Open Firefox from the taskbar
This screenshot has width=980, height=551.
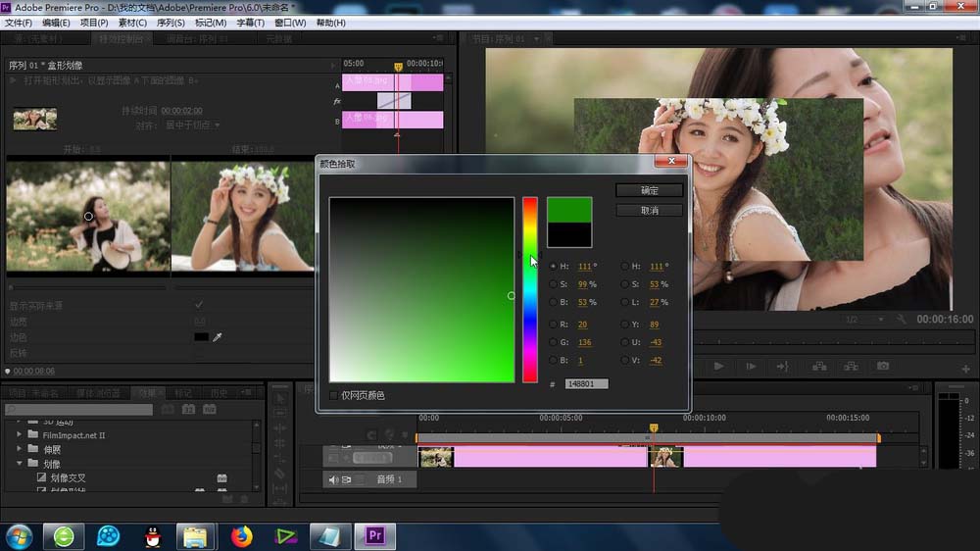pos(241,535)
